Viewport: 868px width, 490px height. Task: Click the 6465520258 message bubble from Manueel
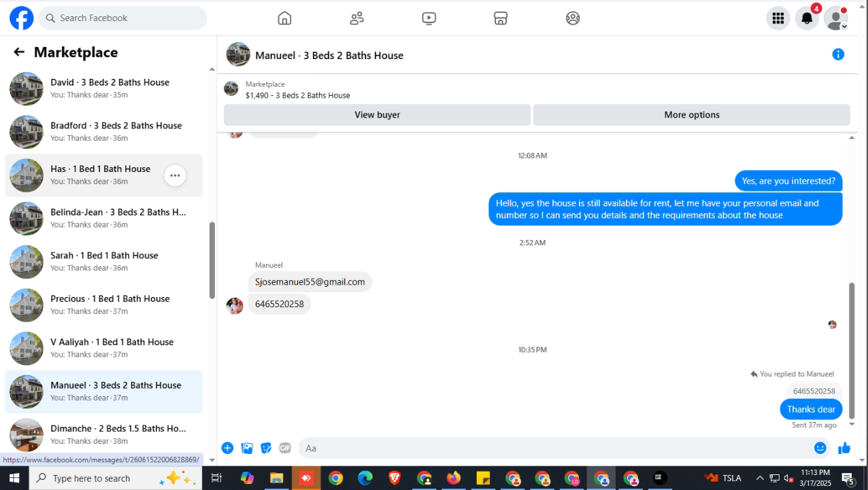[280, 304]
